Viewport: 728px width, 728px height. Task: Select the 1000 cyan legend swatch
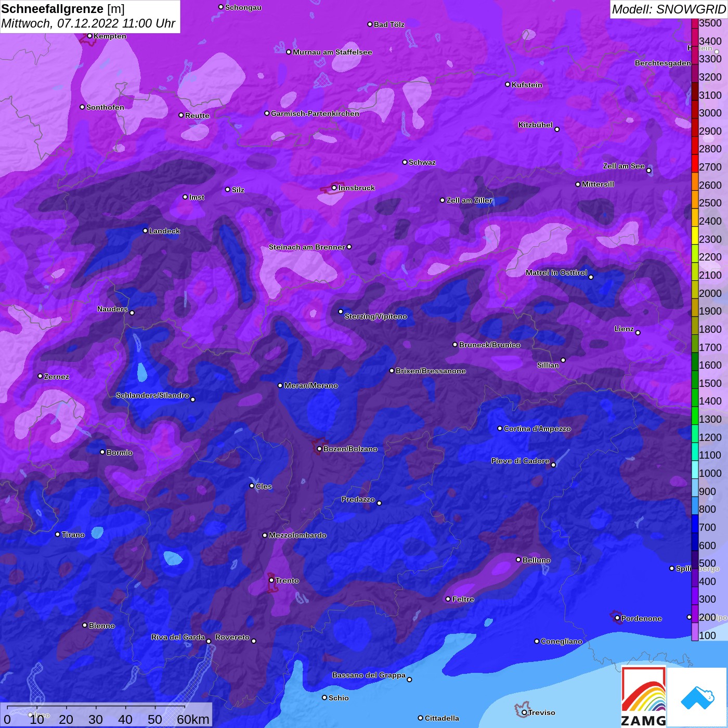(695, 469)
